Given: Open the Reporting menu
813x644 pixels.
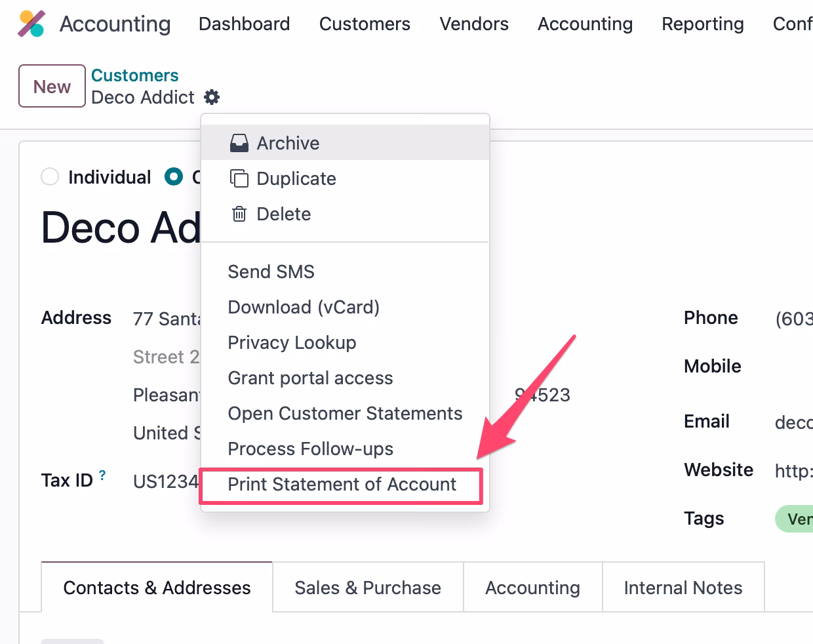Looking at the screenshot, I should point(702,24).
